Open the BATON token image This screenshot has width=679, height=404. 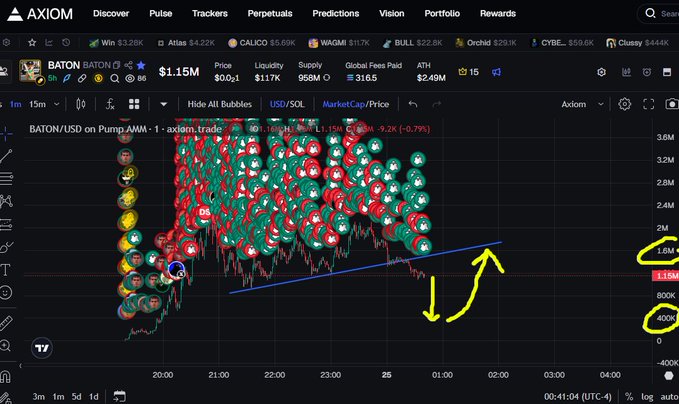(30, 71)
